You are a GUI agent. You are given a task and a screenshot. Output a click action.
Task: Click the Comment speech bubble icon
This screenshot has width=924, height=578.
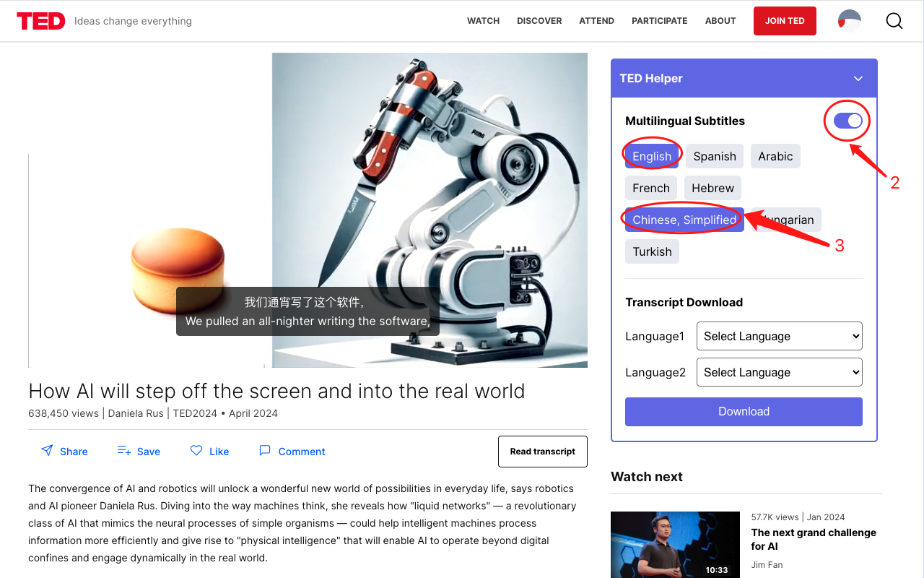(265, 450)
